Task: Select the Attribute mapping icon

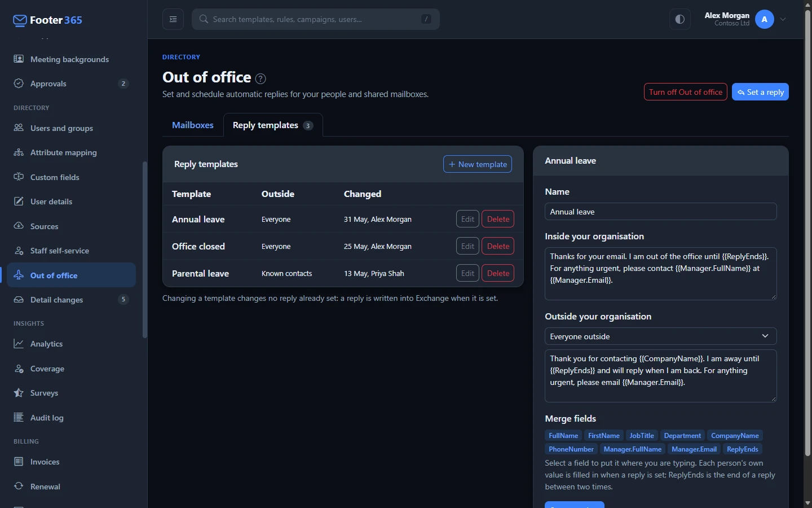Action: pos(19,152)
